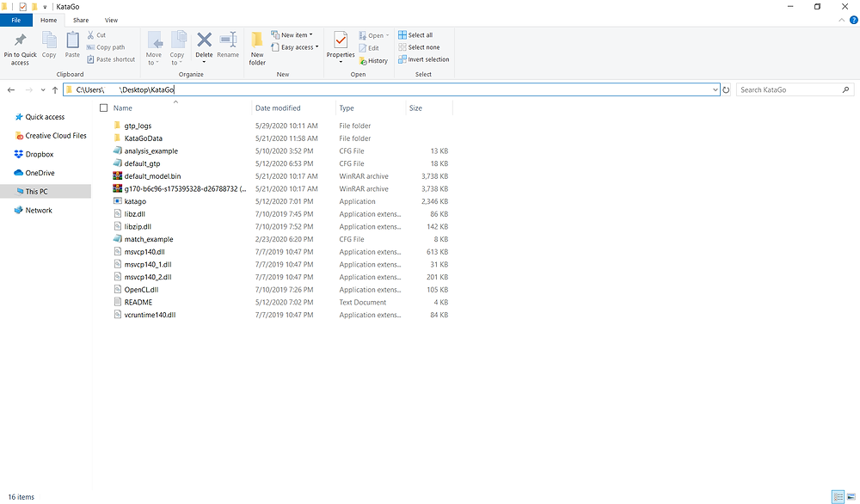The image size is (860, 504).
Task: Open the New item dropdown
Action: pos(292,35)
